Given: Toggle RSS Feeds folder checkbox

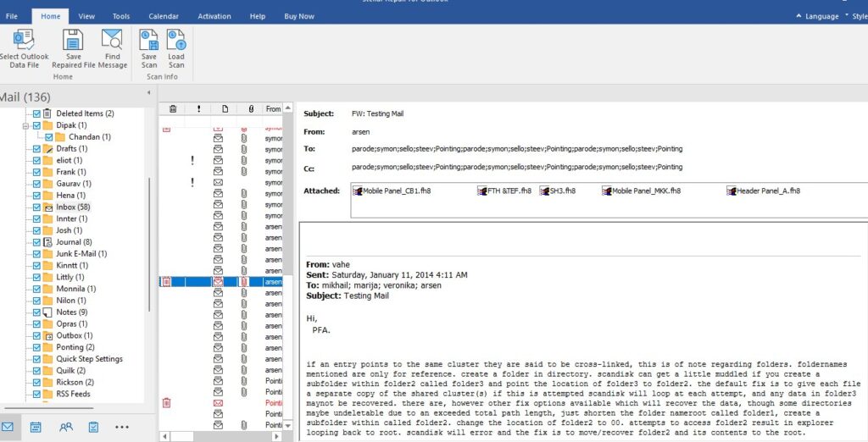Looking at the screenshot, I should point(36,394).
